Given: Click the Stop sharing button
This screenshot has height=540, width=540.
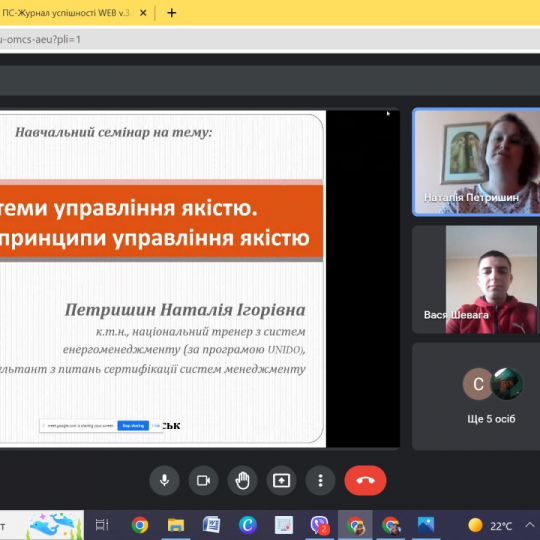Looking at the screenshot, I should (x=133, y=426).
